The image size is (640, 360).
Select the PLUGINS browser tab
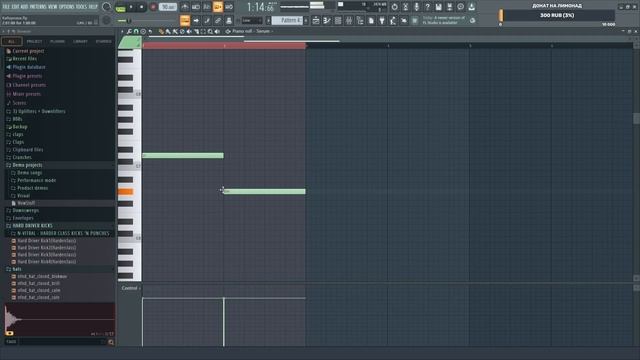(57, 41)
